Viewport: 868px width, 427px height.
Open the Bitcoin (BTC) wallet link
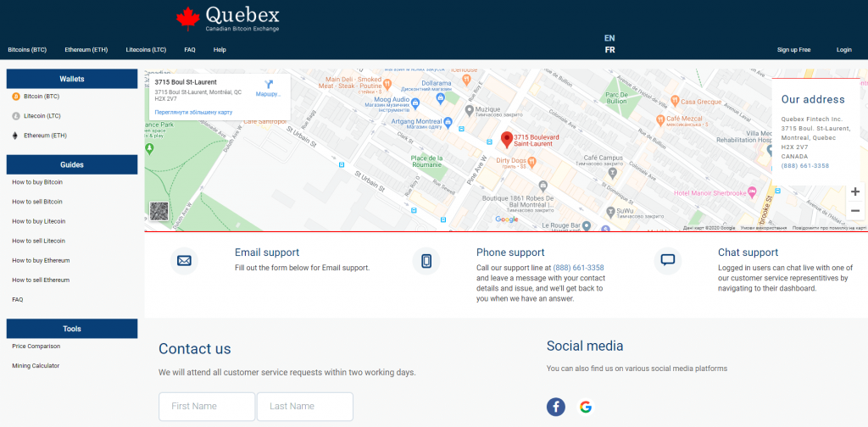click(42, 97)
